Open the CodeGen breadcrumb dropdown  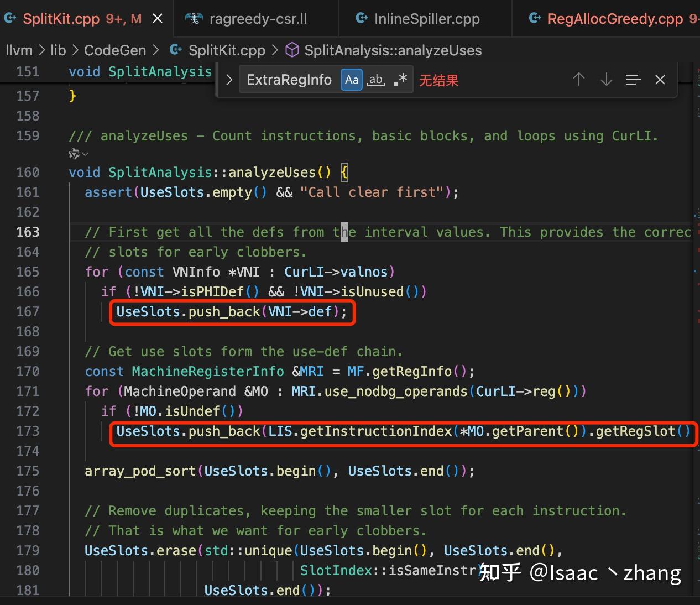(115, 50)
